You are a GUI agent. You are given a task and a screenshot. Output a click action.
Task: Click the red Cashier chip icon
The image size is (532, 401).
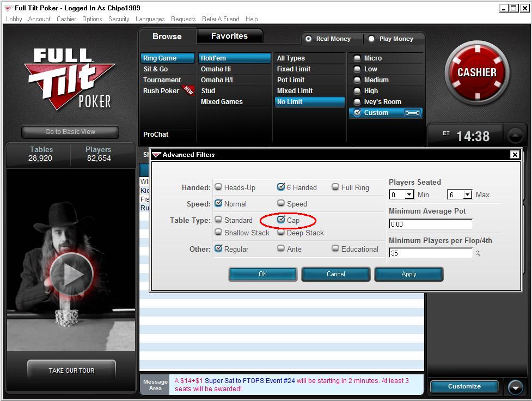pyautogui.click(x=477, y=72)
